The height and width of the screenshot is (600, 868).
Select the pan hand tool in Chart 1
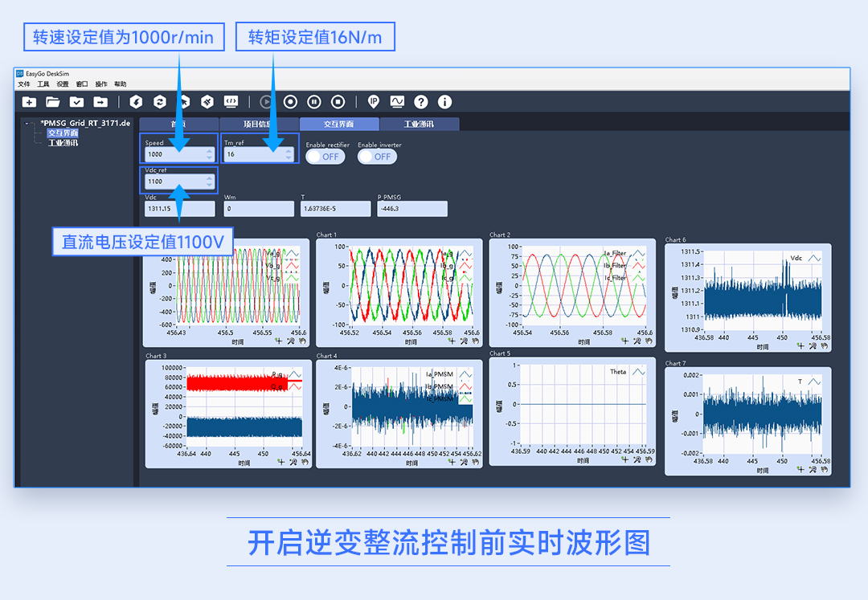click(x=476, y=341)
